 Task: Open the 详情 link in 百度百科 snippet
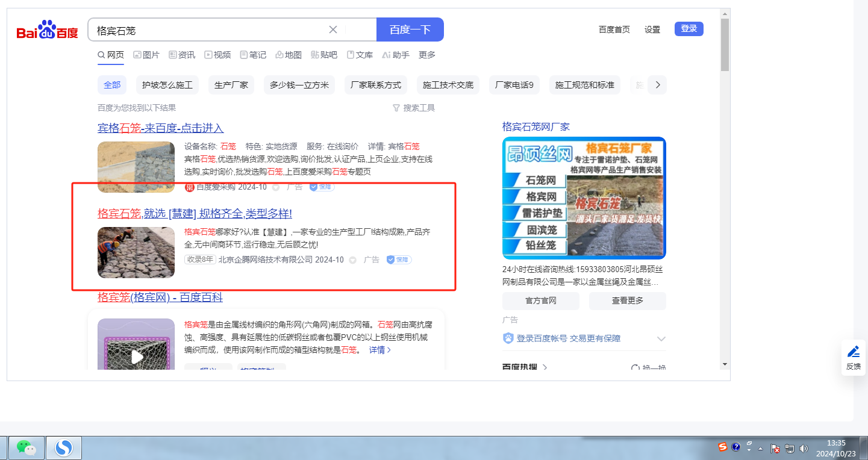point(380,350)
